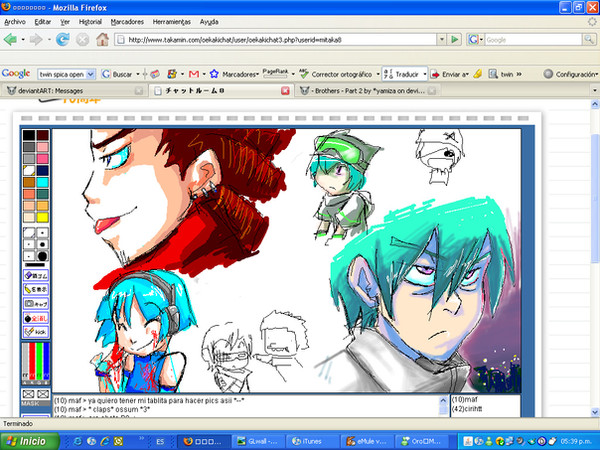Click the yellow highlighter icon in the Google toolbar
The image size is (600, 450).
click(x=478, y=74)
